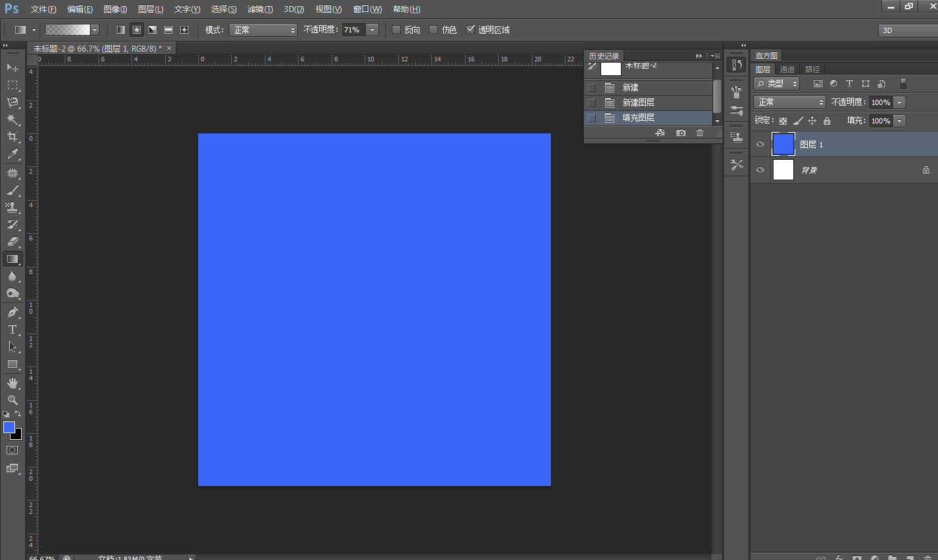Lock all attributes of the layer

(827, 121)
